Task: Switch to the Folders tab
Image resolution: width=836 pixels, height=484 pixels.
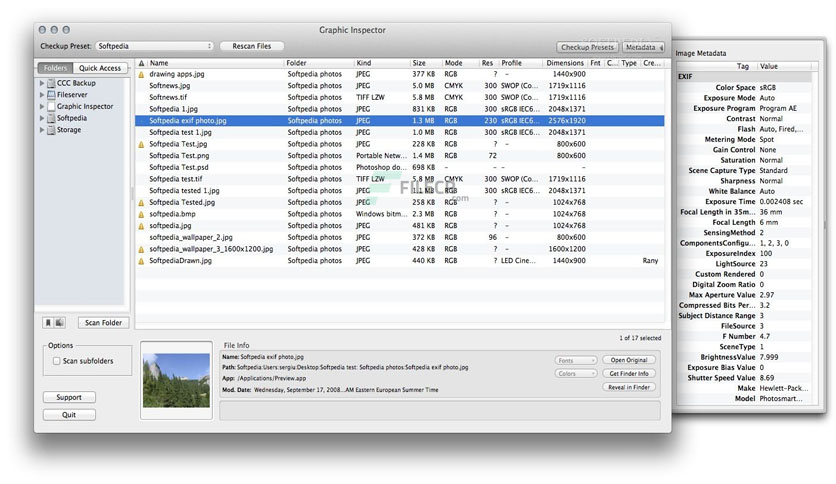Action: tap(55, 68)
